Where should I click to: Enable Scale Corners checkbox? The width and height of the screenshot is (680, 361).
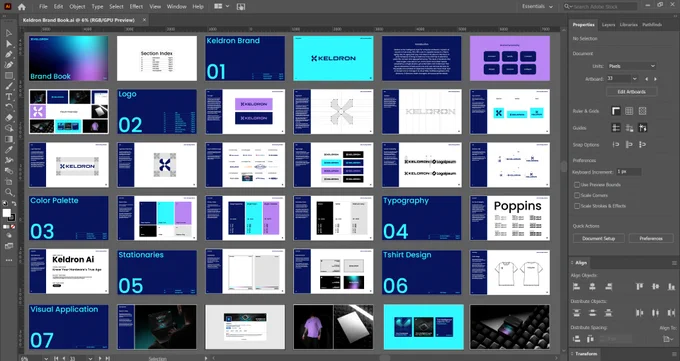(x=577, y=195)
